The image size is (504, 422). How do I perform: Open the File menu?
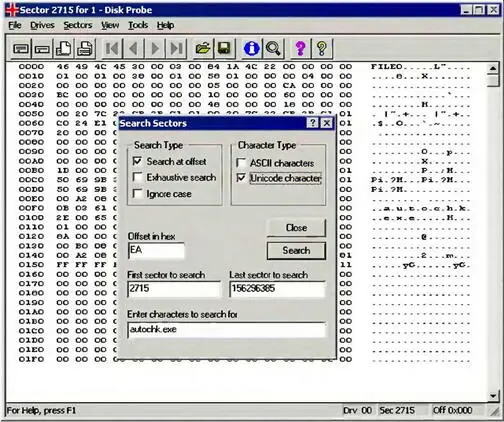click(15, 25)
